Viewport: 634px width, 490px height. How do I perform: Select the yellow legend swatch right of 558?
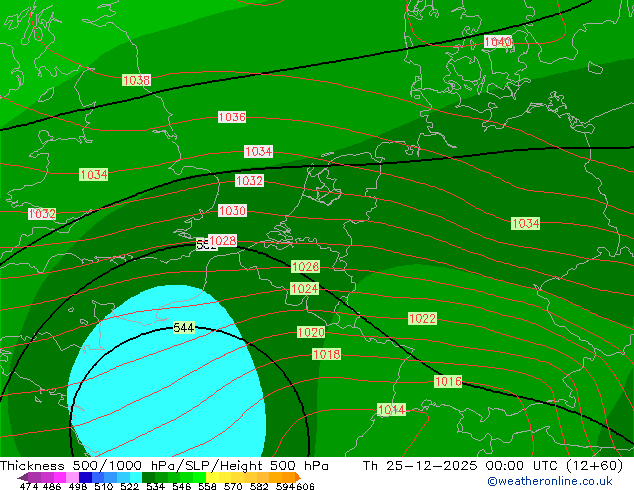[x=212, y=477]
